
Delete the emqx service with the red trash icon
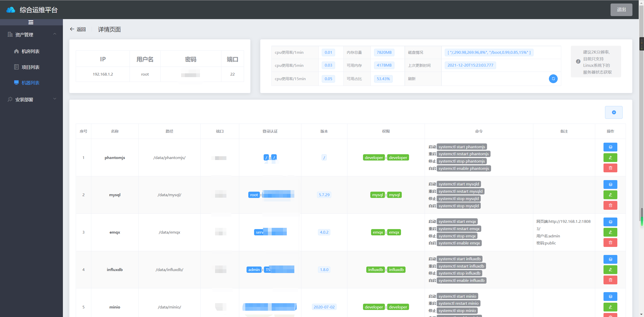tap(610, 242)
